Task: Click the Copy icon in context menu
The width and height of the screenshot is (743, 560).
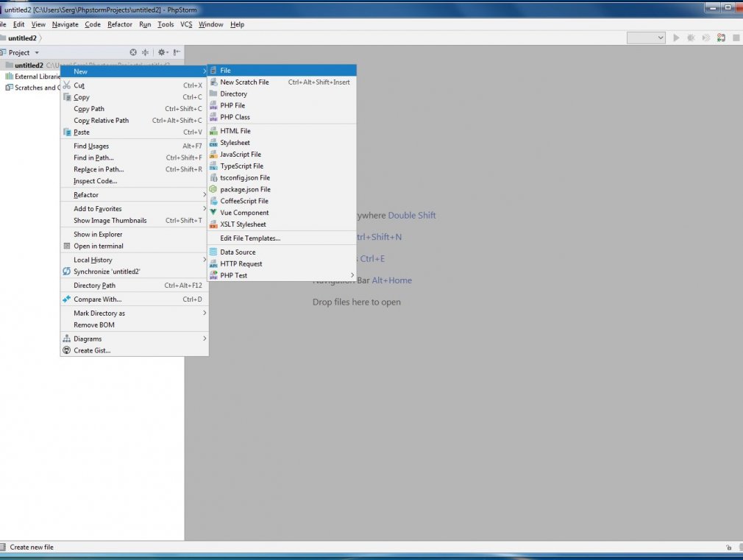Action: point(67,96)
